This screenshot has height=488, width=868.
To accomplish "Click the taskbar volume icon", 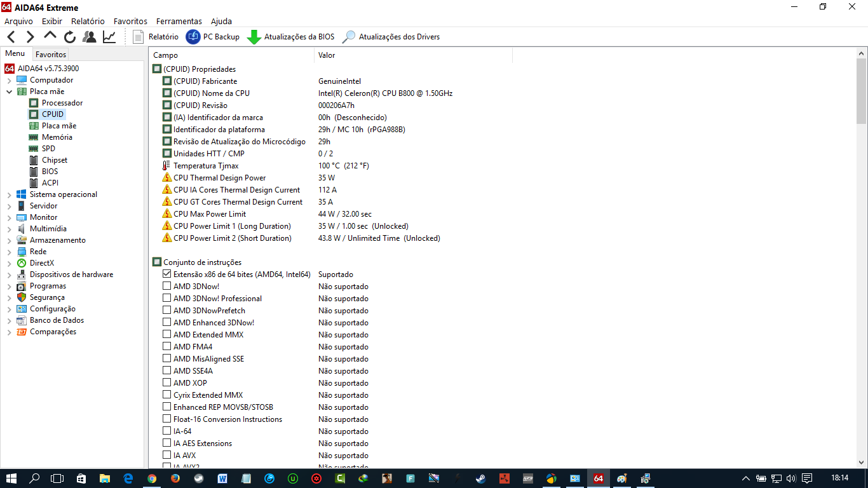I will [790, 478].
